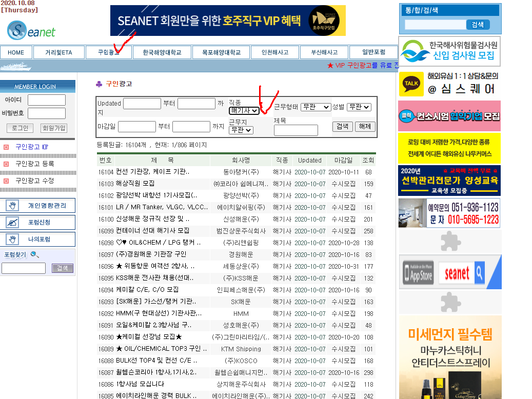Click the pencil icon beside 포럼신청

(12, 223)
